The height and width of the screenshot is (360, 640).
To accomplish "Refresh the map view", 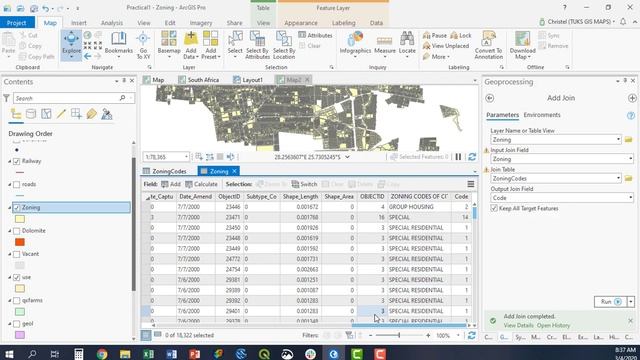I will [472, 157].
